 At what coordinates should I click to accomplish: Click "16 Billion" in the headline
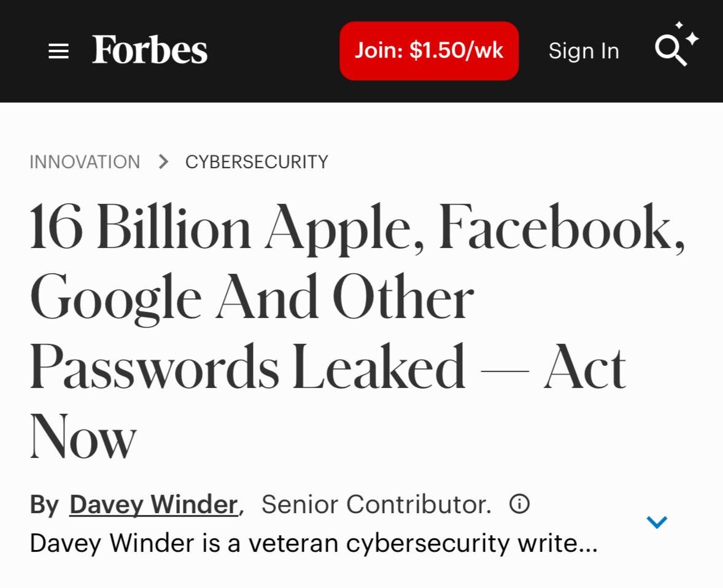140,228
